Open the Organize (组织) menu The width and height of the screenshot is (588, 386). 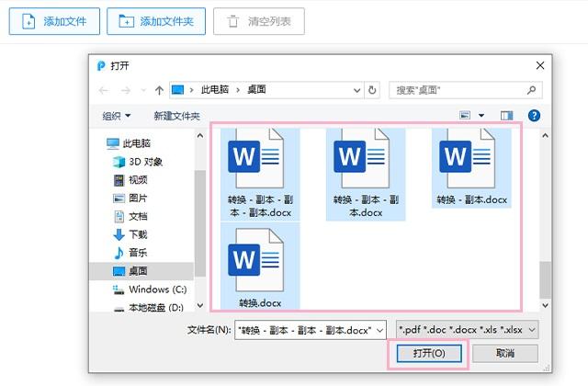(x=117, y=116)
